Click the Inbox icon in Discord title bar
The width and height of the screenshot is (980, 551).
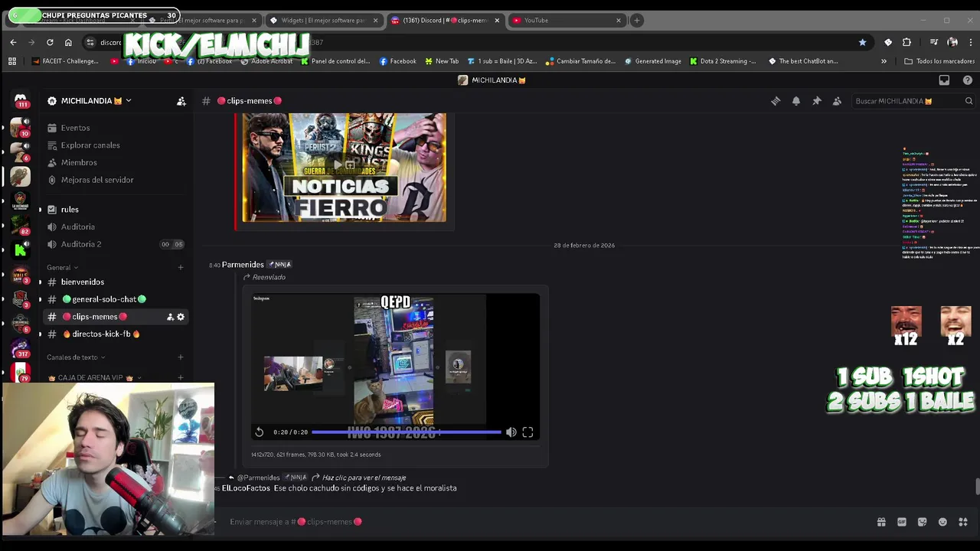[x=944, y=80]
